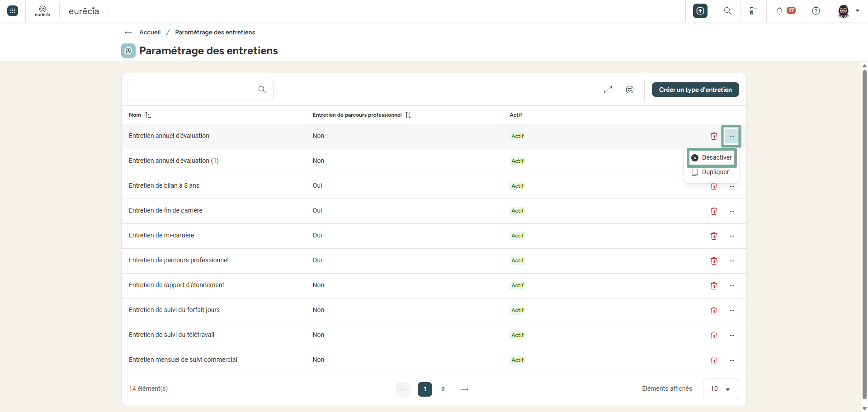Expand the table to fullscreen
The height and width of the screenshot is (412, 868).
click(x=608, y=90)
